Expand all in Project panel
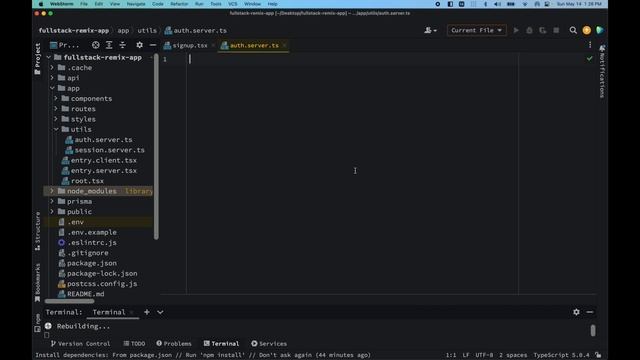The image size is (640, 360). point(109,45)
